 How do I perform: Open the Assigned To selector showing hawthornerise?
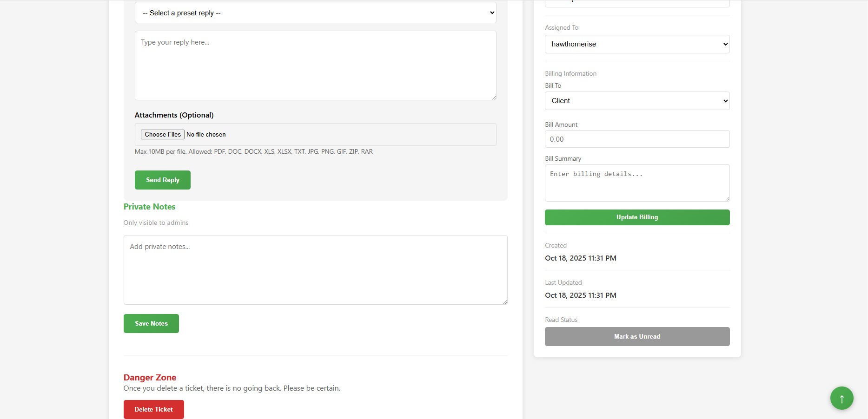[x=637, y=44]
